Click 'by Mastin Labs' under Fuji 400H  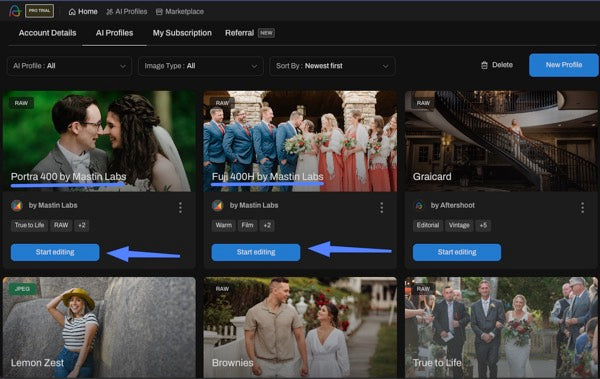(x=254, y=206)
